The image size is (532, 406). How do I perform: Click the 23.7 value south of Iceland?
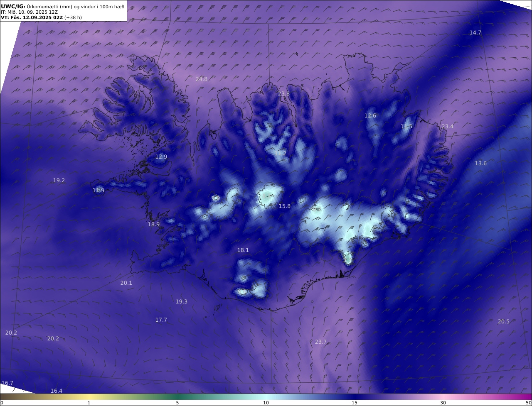321,342
